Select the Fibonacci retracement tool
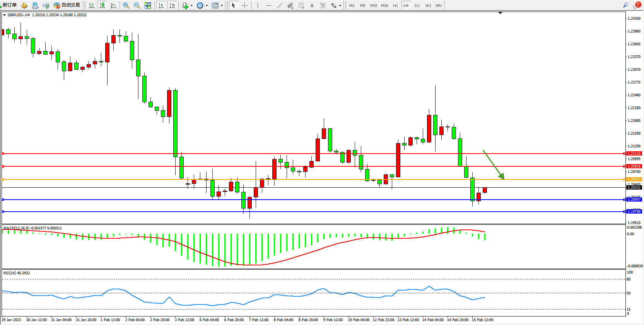The width and height of the screenshot is (644, 325). 301,5
